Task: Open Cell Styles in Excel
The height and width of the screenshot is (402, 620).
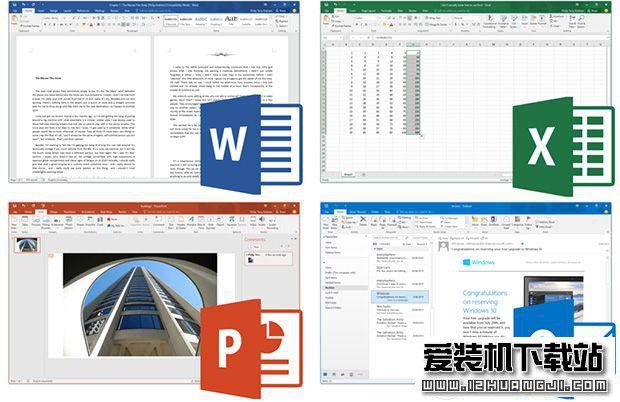Action: click(x=514, y=21)
